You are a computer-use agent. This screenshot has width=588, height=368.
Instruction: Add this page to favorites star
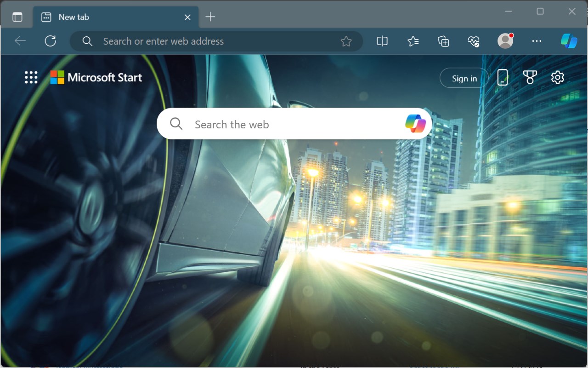346,41
